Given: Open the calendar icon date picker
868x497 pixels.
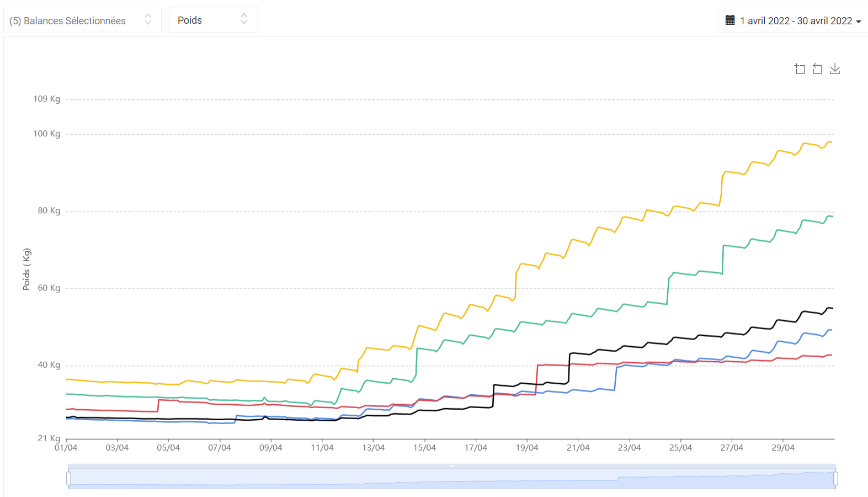Looking at the screenshot, I should pos(730,20).
